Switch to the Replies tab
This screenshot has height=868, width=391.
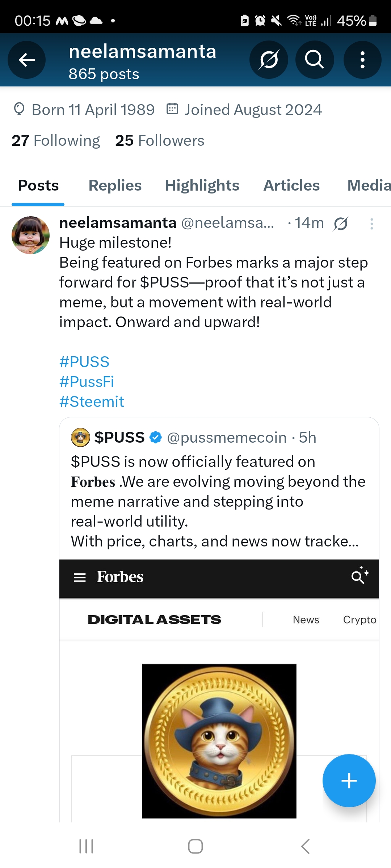click(115, 186)
